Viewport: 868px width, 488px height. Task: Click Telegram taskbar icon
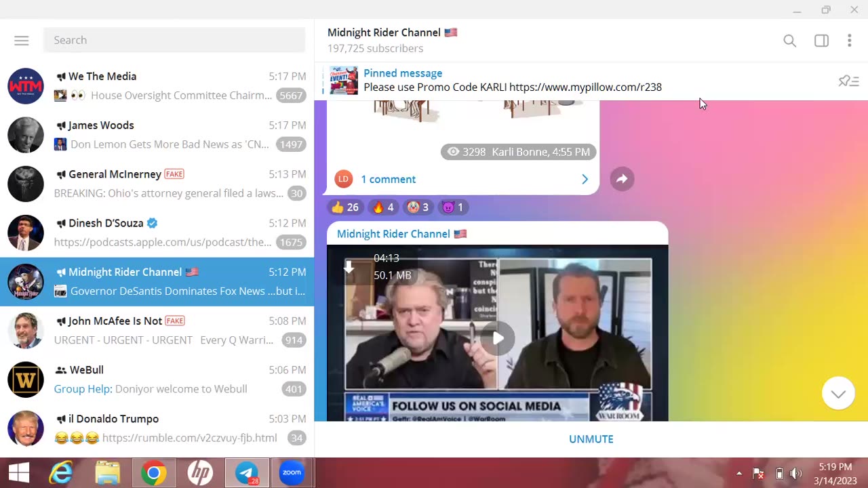click(x=247, y=472)
